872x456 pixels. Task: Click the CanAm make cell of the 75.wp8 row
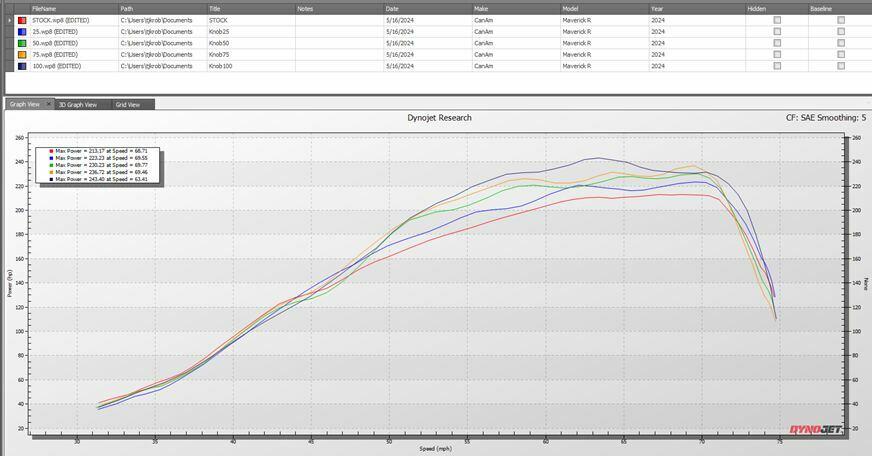click(x=516, y=54)
